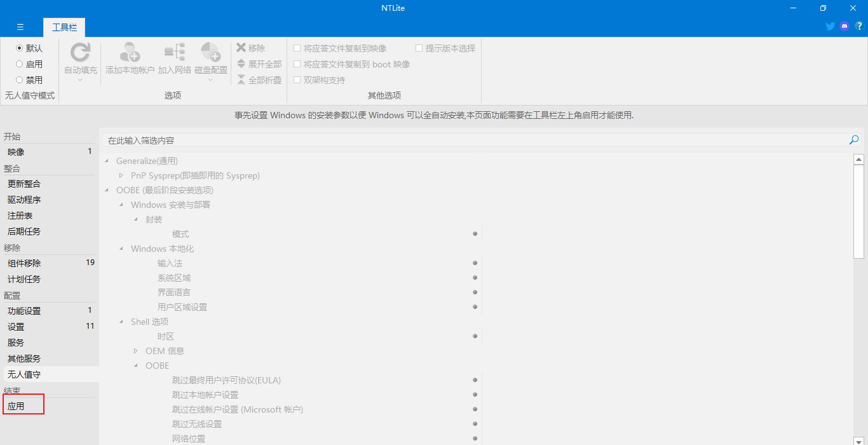Click the dot indicator beside 界面语言
The height and width of the screenshot is (445, 868).
pyautogui.click(x=475, y=292)
